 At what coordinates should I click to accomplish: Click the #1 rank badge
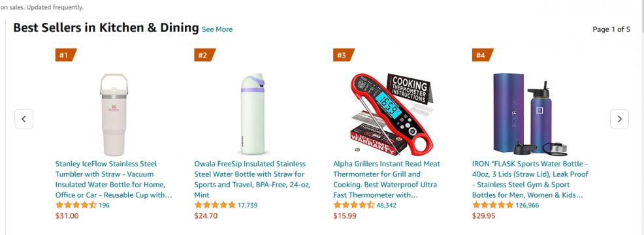(x=66, y=55)
